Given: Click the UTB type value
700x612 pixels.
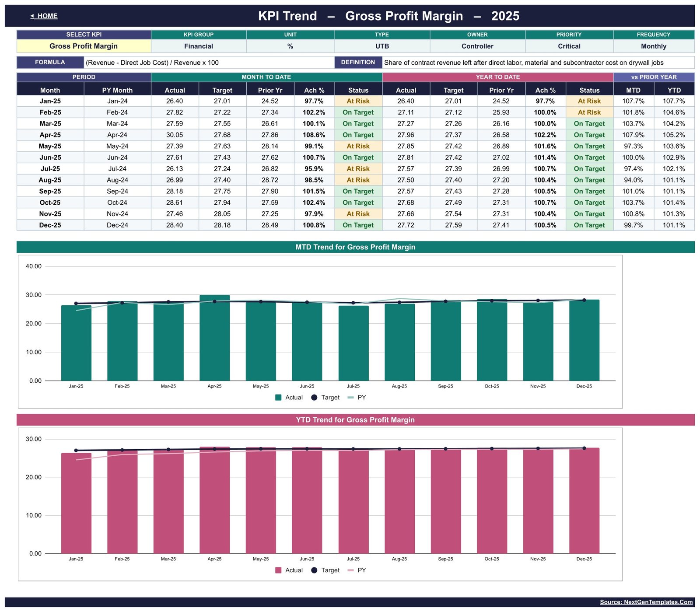Looking at the screenshot, I should tap(382, 46).
